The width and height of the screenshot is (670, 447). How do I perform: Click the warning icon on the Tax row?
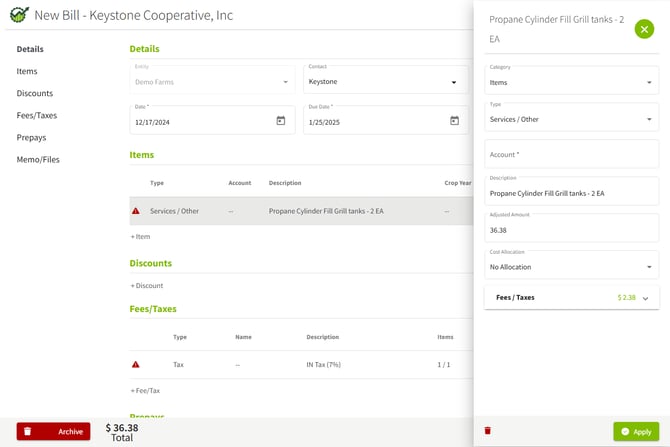136,364
